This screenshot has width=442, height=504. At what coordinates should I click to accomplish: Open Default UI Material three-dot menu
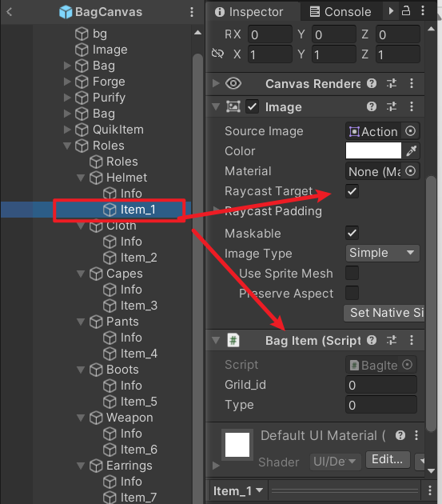point(416,435)
